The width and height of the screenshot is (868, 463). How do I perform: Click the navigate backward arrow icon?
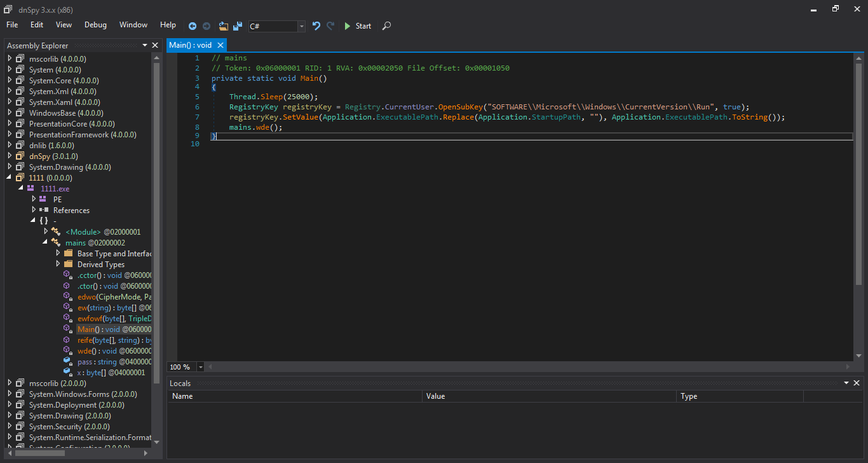point(193,26)
